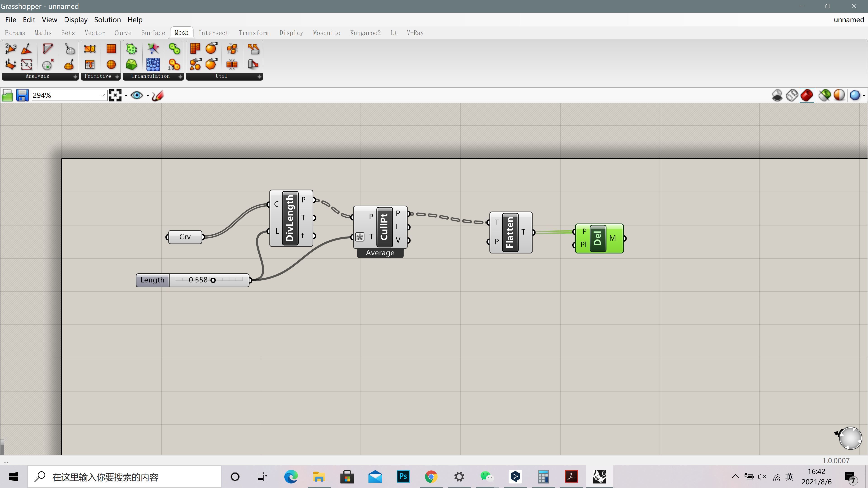Screen dimensions: 868x488
Task: Open file with green folder icon
Action: (x=7, y=95)
